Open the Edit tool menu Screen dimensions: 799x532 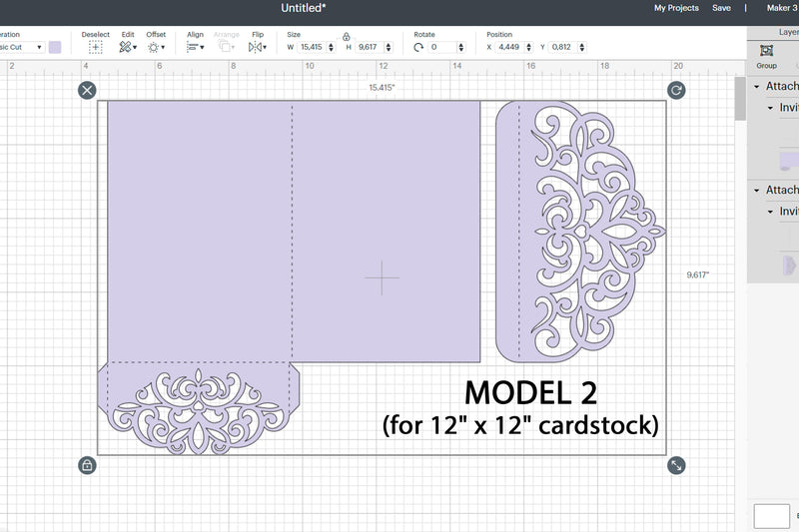click(x=128, y=47)
